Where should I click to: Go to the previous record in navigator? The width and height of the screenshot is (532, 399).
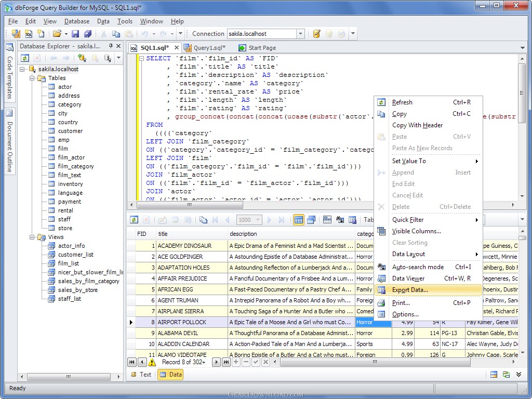pyautogui.click(x=142, y=362)
